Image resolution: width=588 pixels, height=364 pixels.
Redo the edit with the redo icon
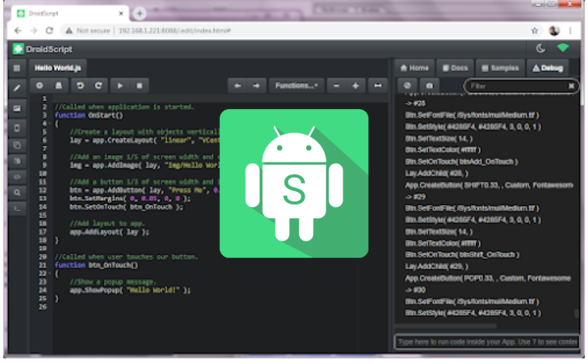pos(98,86)
